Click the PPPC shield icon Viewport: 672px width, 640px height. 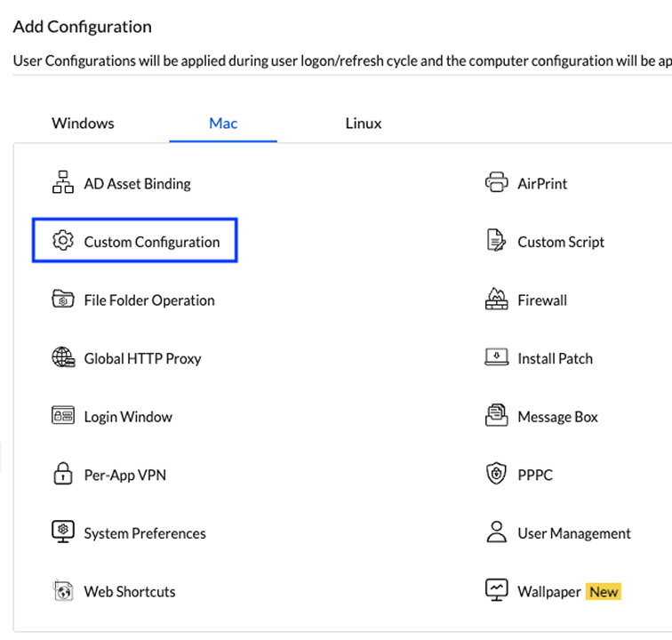(x=496, y=475)
